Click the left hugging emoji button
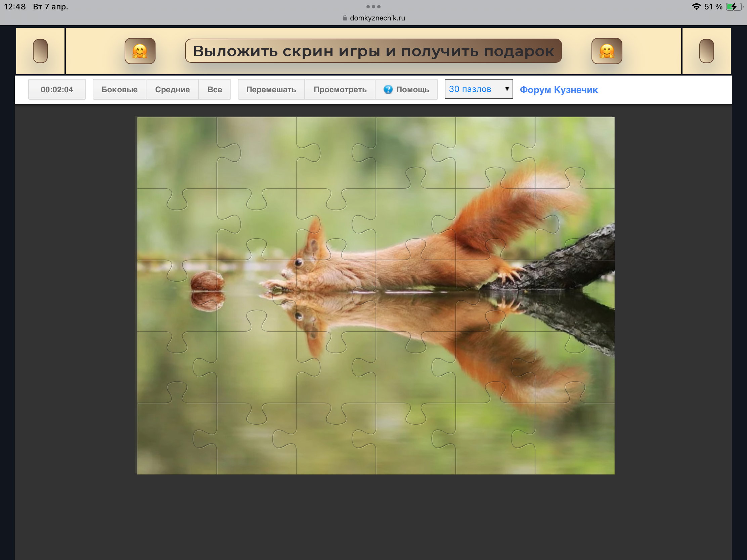This screenshot has height=560, width=747. coord(140,51)
